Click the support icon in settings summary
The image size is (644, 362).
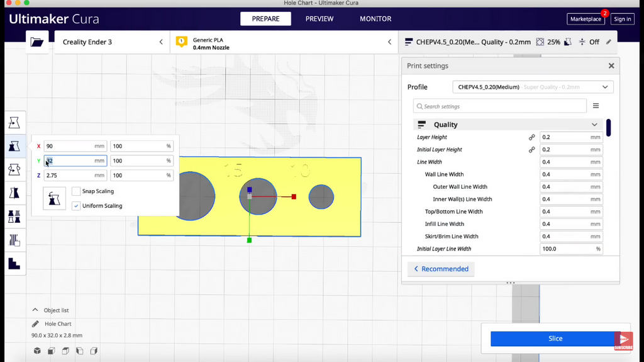[568, 42]
